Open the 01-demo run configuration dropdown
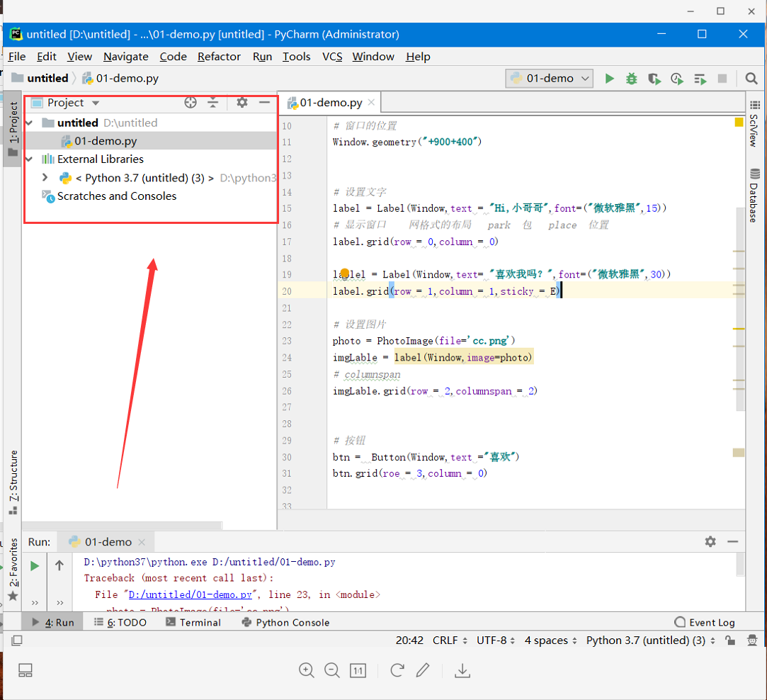The width and height of the screenshot is (767, 700). coord(550,79)
